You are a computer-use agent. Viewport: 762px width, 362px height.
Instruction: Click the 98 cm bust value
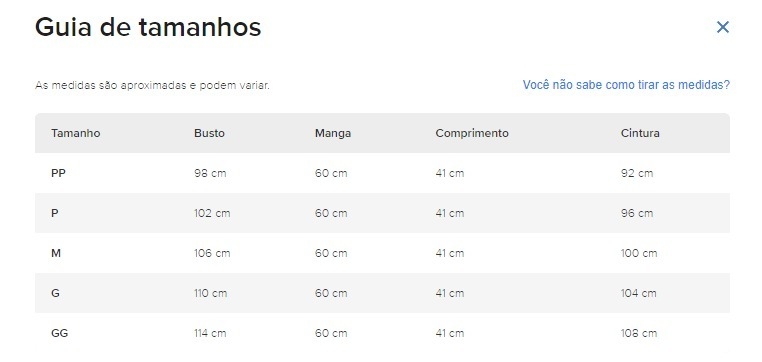click(210, 173)
